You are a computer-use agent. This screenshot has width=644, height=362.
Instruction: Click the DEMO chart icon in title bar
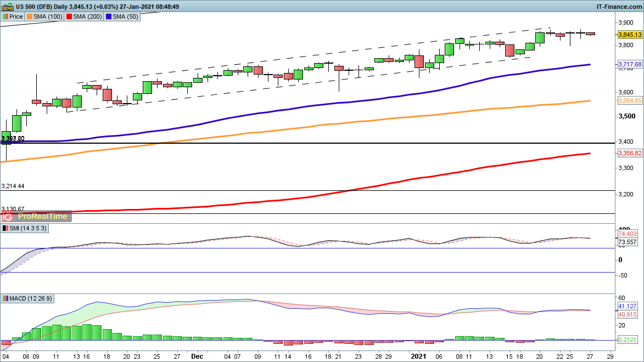point(7,7)
